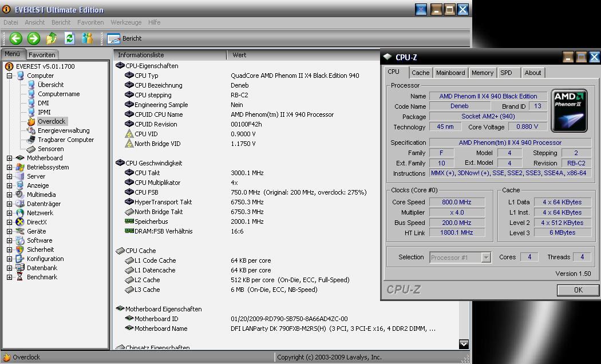The width and height of the screenshot is (601, 364).
Task: Expand the Netzwerk tree node
Action: tap(10, 213)
